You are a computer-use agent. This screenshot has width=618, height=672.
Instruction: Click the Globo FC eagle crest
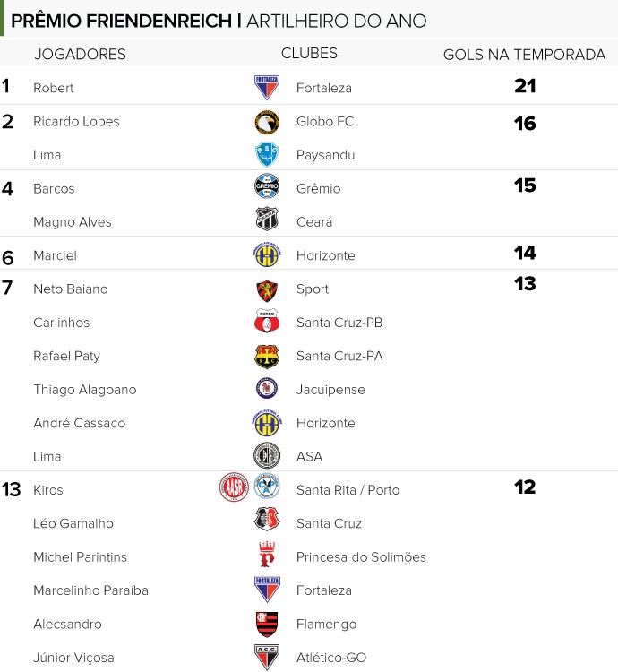[x=267, y=122]
